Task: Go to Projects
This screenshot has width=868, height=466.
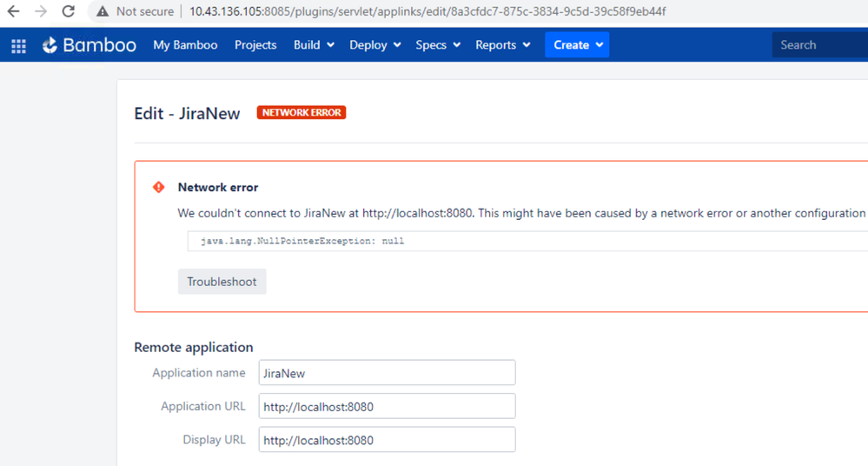Action: pyautogui.click(x=255, y=45)
